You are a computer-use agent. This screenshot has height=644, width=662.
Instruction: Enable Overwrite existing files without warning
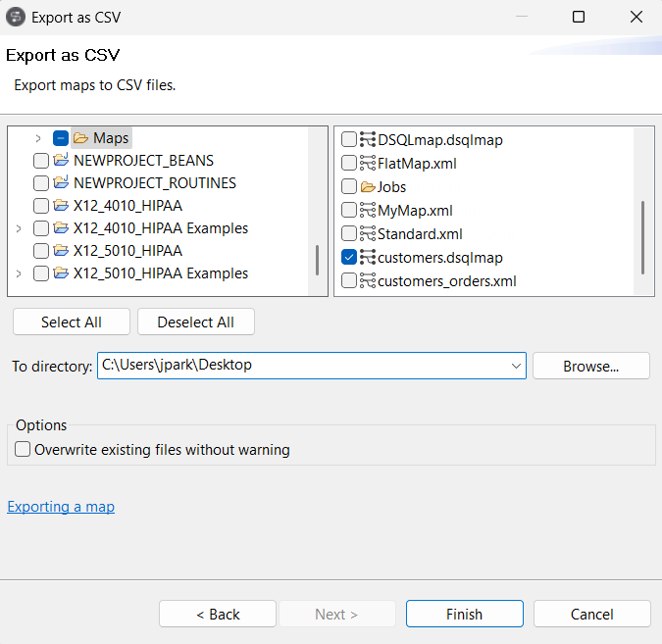point(23,450)
